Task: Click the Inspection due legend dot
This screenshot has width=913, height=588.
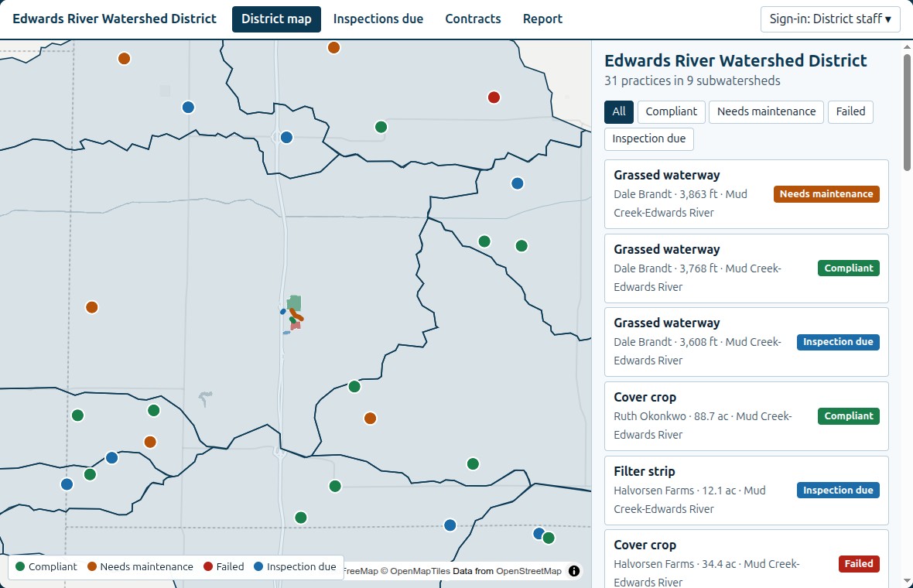Action: (x=258, y=566)
